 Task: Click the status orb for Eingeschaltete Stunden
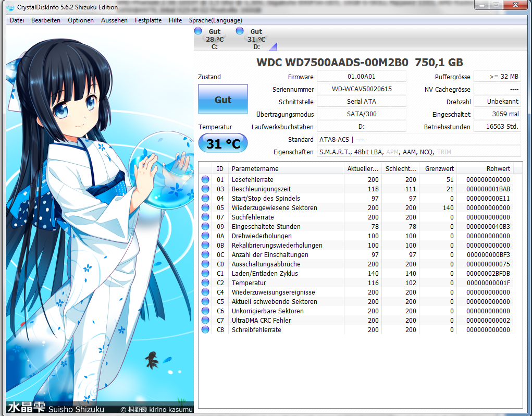tap(205, 226)
